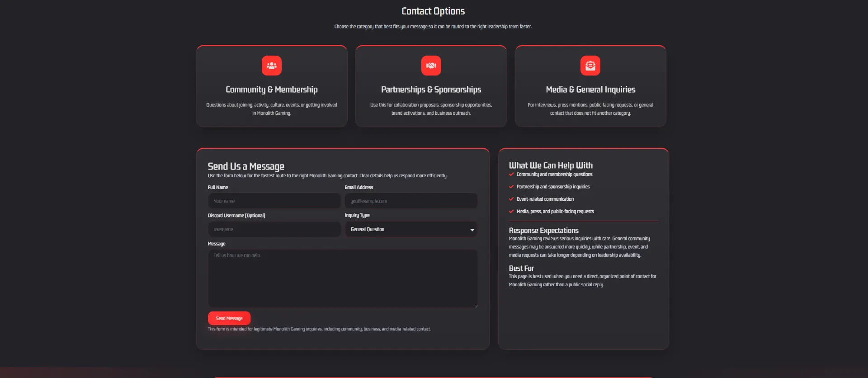Click the 'Monolith Gaming reviews serious inquiries' paragraph
Screen dimensions: 868x378
580,247
